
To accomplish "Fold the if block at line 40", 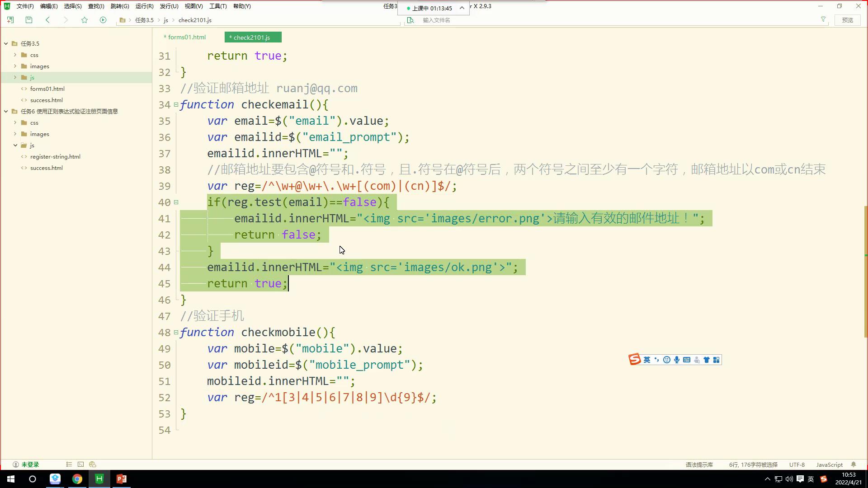I will coord(176,202).
